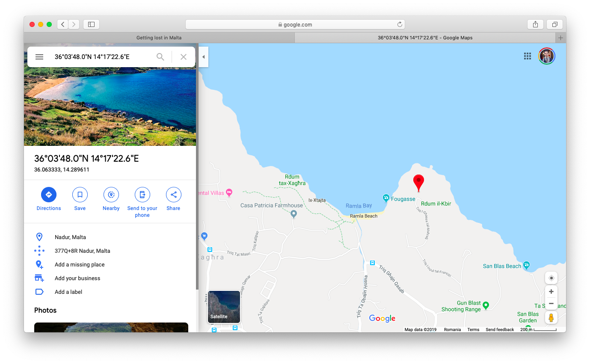Click the Street View pegman
The image size is (590, 364).
point(551,318)
